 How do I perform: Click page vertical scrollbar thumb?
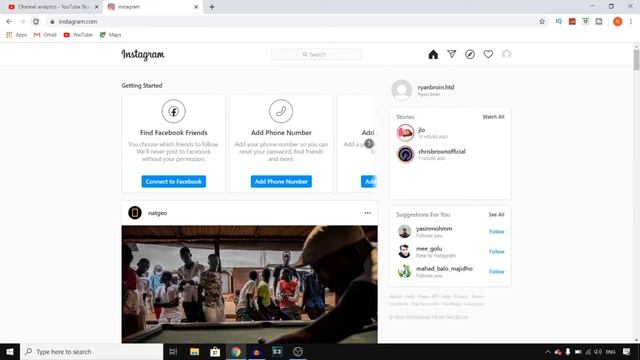(x=636, y=60)
